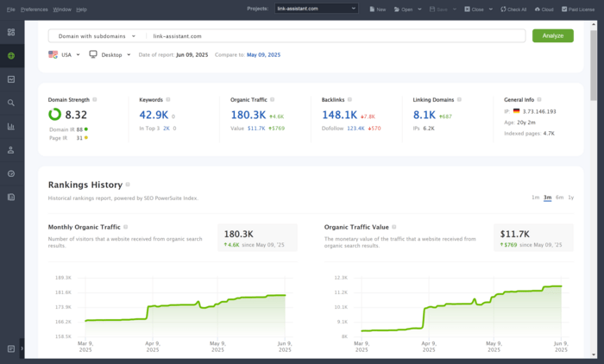This screenshot has height=364, width=604.
Task: Select the 3m time range
Action: click(x=547, y=198)
